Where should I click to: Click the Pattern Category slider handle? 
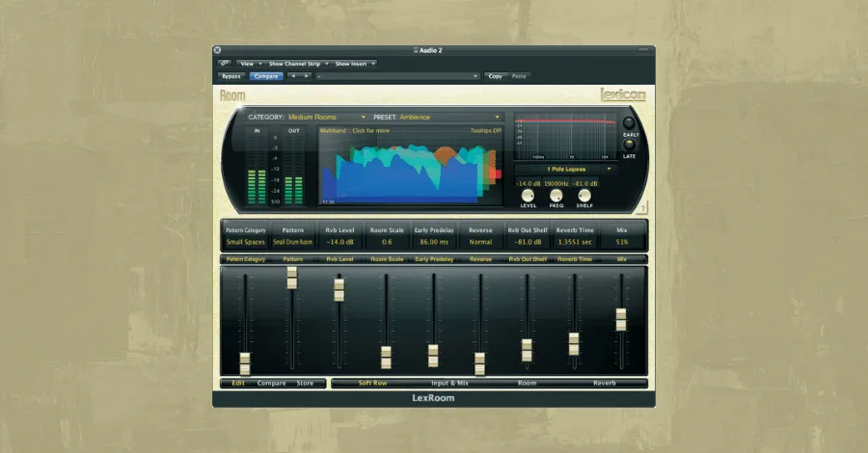tap(245, 364)
